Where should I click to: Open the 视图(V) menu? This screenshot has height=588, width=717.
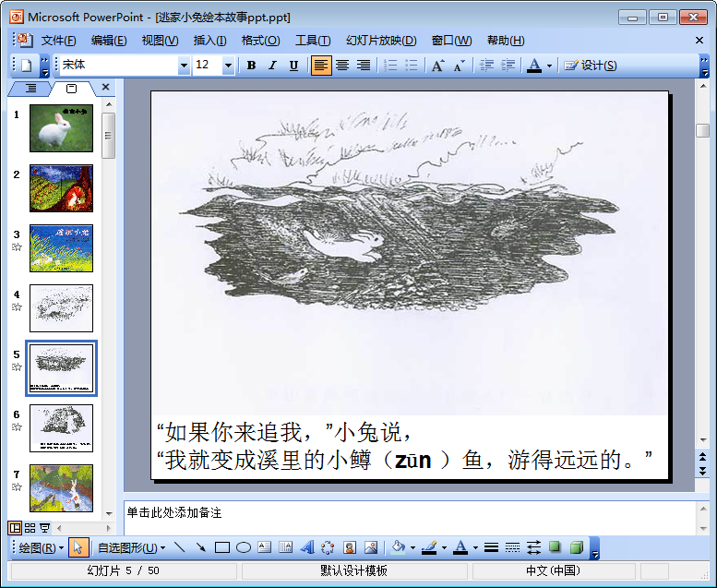tap(160, 41)
